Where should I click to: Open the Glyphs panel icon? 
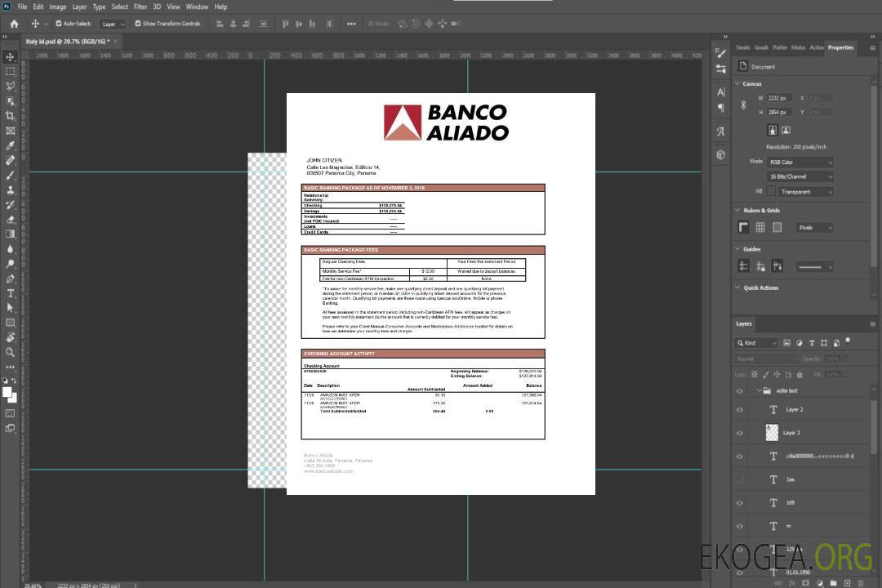point(720,131)
